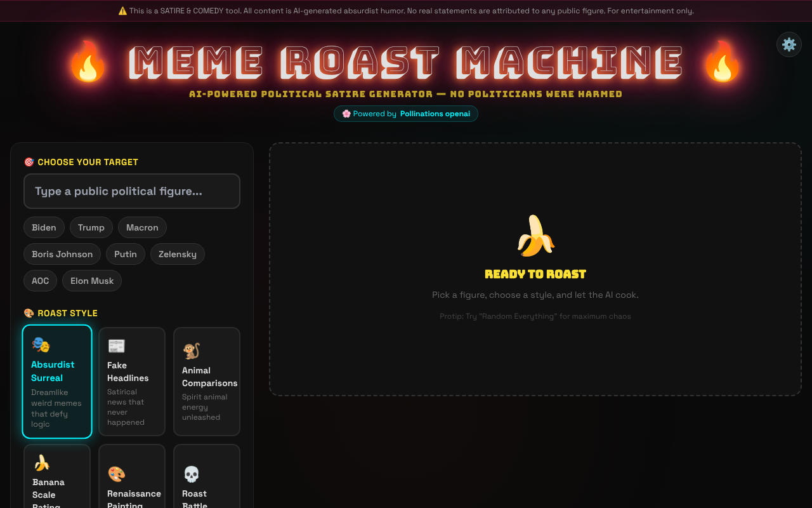The image size is (812, 508).
Task: Focus the public political figure input field
Action: 132,191
